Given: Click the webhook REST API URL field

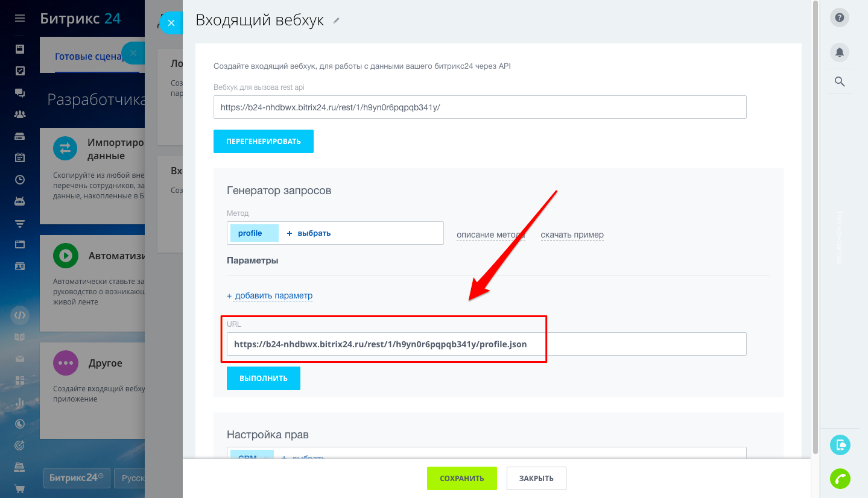Looking at the screenshot, I should coord(480,107).
